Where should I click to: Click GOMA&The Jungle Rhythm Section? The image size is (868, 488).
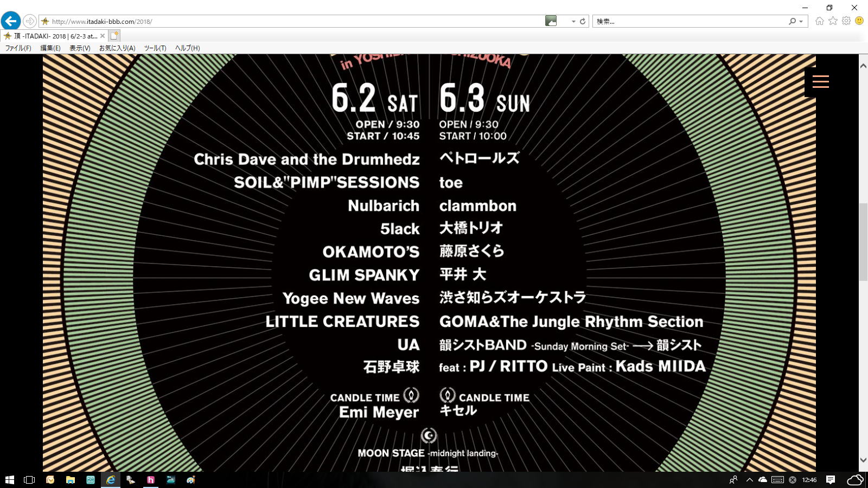pyautogui.click(x=571, y=322)
